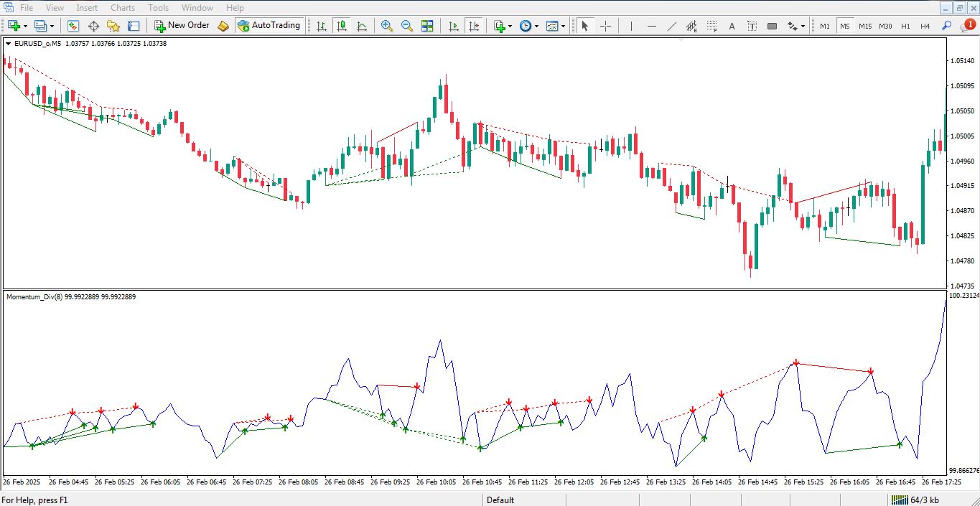Switch chart to Bar Chart mode
Image resolution: width=980 pixels, height=506 pixels.
tap(321, 26)
